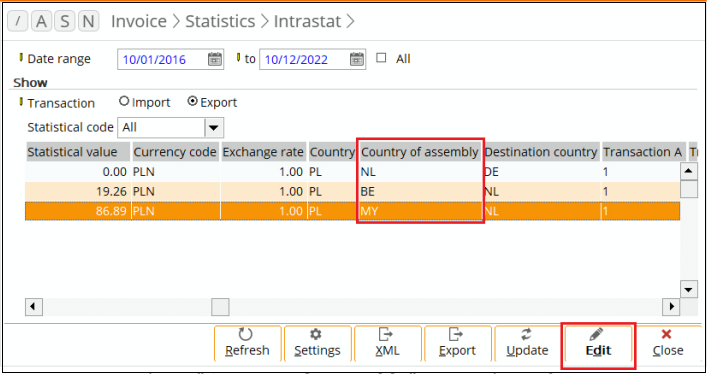The image size is (707, 374).
Task: Open the start date calendar picker
Action: click(x=215, y=59)
